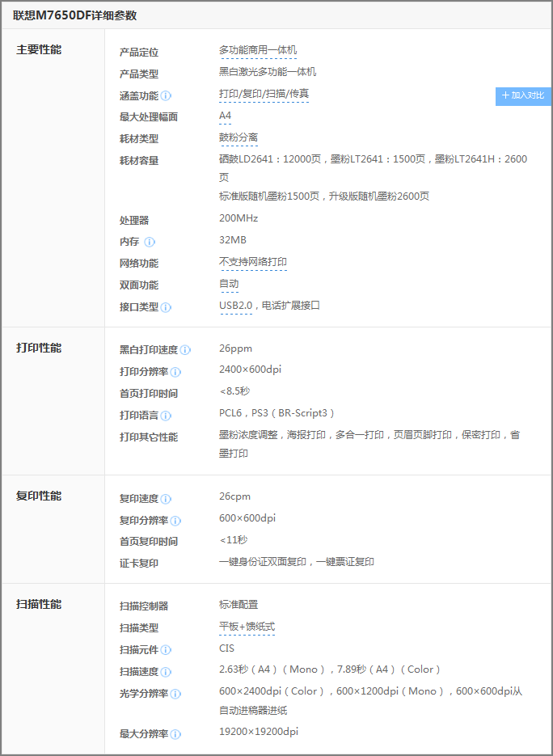
Task: Click the 标准版随机墨粉1500页 text line
Action: [x=324, y=196]
